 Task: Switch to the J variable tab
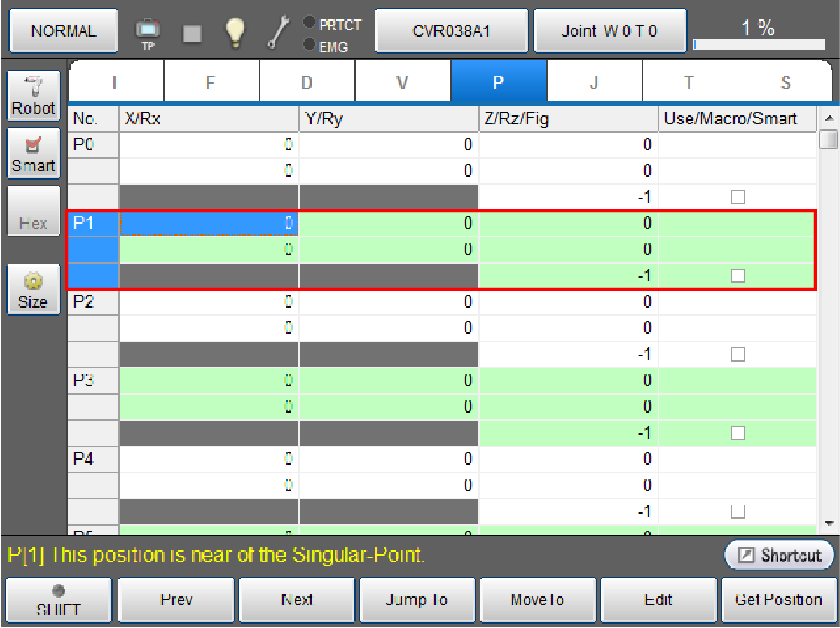594,82
